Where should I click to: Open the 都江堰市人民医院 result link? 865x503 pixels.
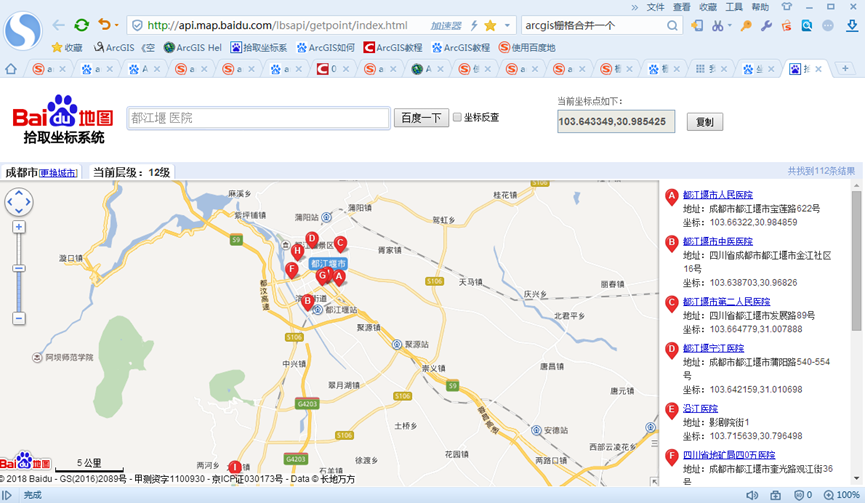point(717,194)
